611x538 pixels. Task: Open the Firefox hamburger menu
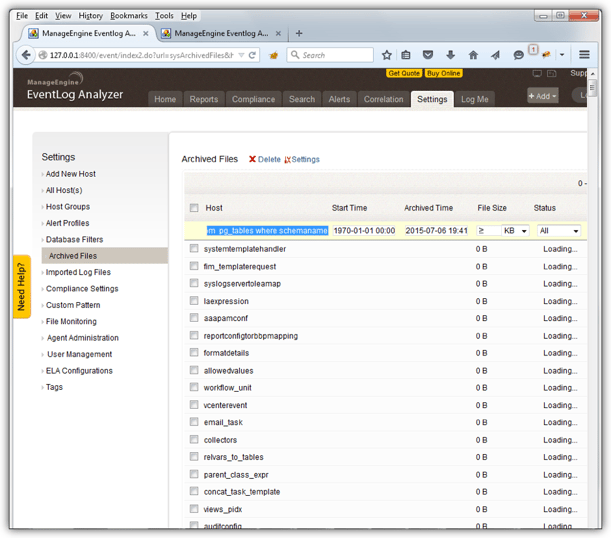click(585, 55)
